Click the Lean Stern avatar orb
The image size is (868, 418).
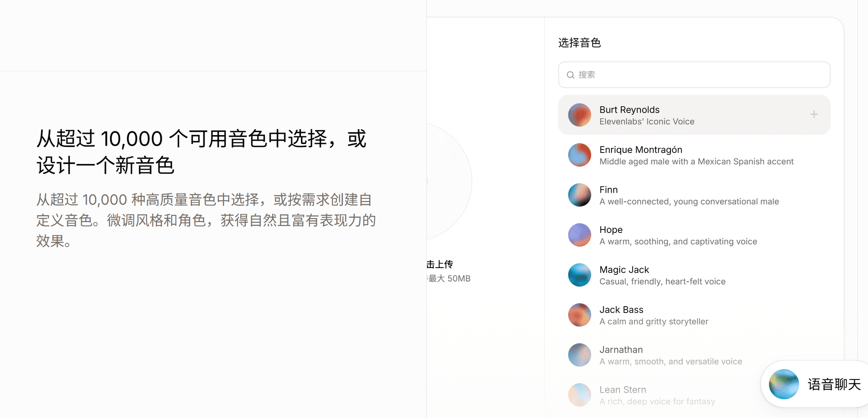coord(579,395)
